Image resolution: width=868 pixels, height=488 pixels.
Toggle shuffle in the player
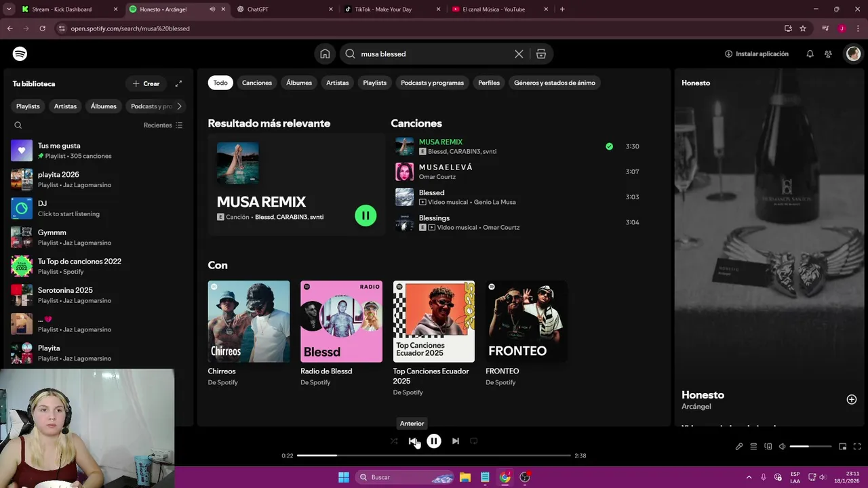tap(394, 441)
